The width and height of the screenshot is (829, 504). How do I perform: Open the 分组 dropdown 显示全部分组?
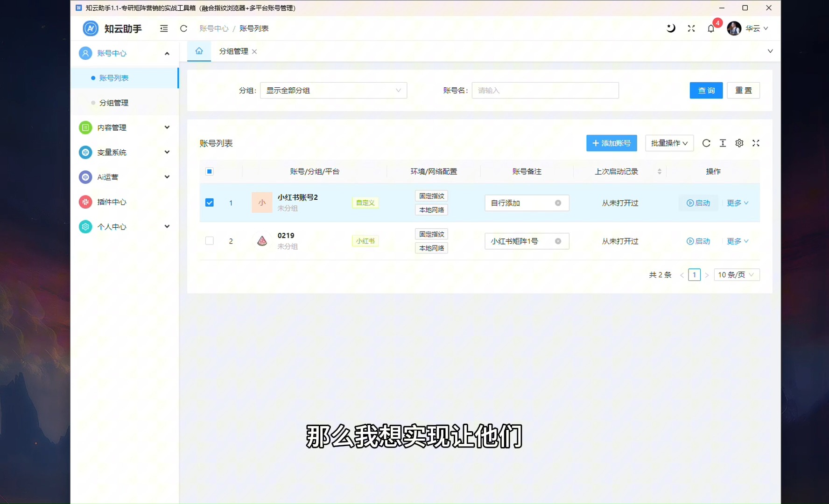tap(333, 91)
